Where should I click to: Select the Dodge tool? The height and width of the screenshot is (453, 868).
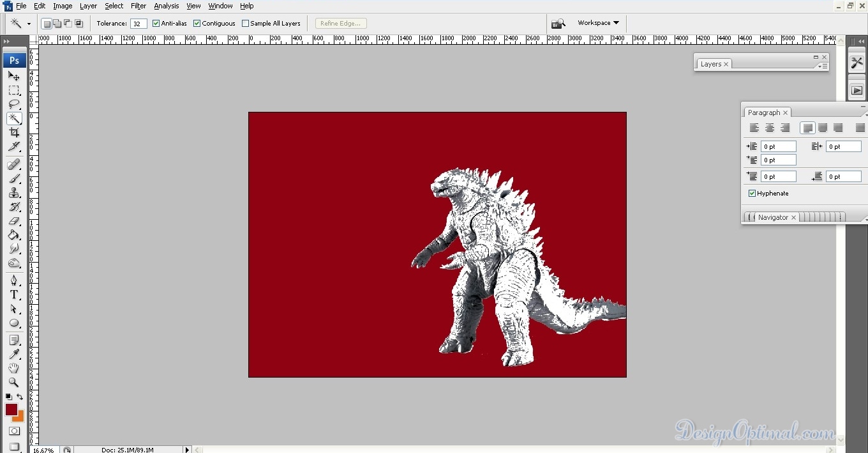click(x=14, y=263)
